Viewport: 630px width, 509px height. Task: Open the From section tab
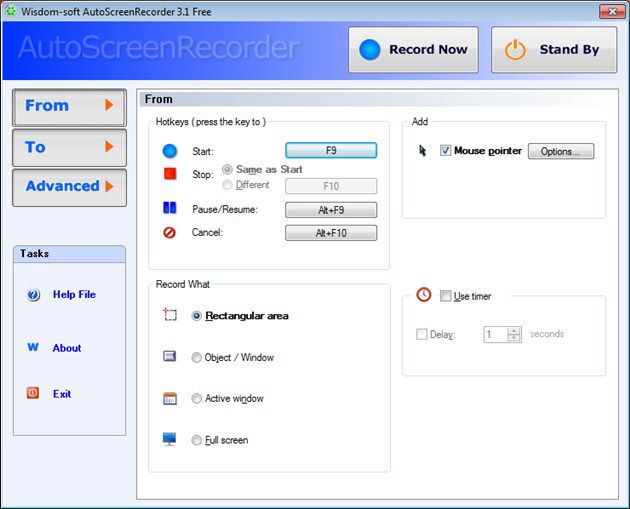[x=70, y=107]
